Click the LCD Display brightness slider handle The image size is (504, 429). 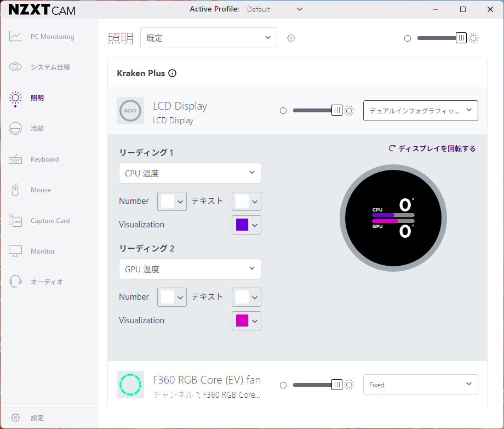(337, 111)
